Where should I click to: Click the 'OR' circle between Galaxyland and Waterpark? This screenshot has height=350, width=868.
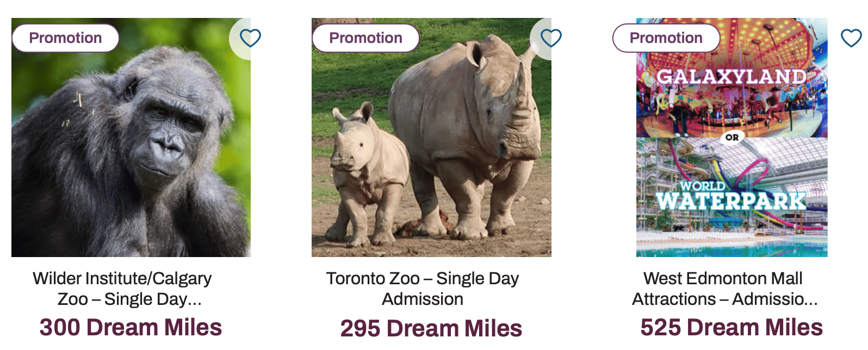(732, 137)
